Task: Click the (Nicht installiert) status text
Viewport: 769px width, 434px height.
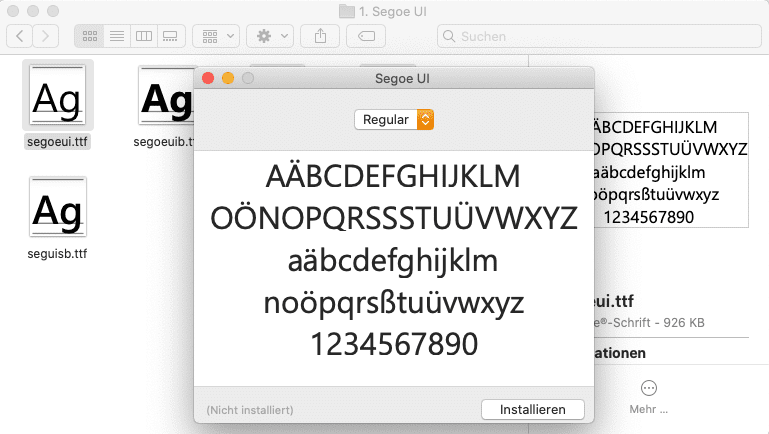Action: [x=250, y=410]
